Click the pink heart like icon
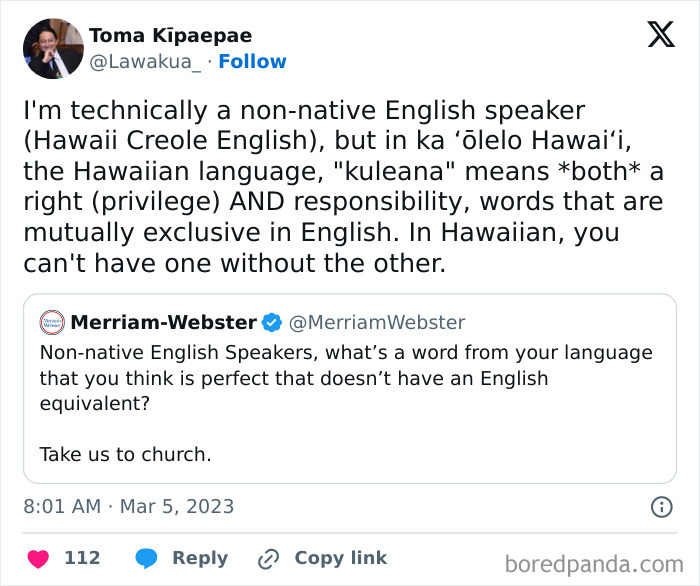Viewport: 700px width, 586px height. coord(38,558)
